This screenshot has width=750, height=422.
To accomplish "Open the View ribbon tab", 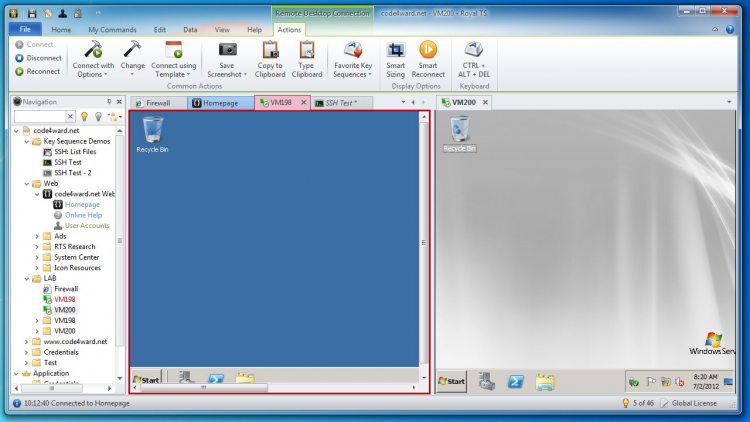I will coord(222,30).
